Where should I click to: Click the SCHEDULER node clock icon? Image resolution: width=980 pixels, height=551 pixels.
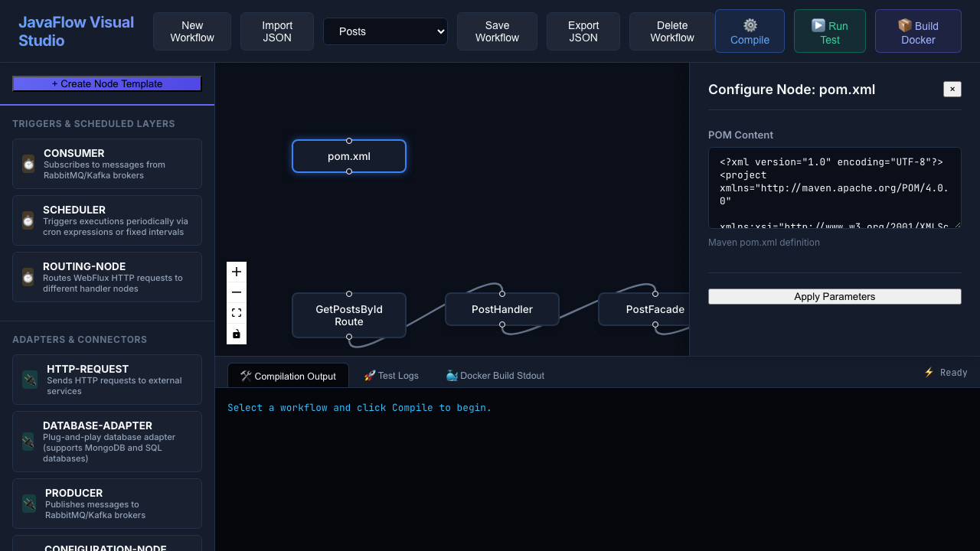click(28, 220)
